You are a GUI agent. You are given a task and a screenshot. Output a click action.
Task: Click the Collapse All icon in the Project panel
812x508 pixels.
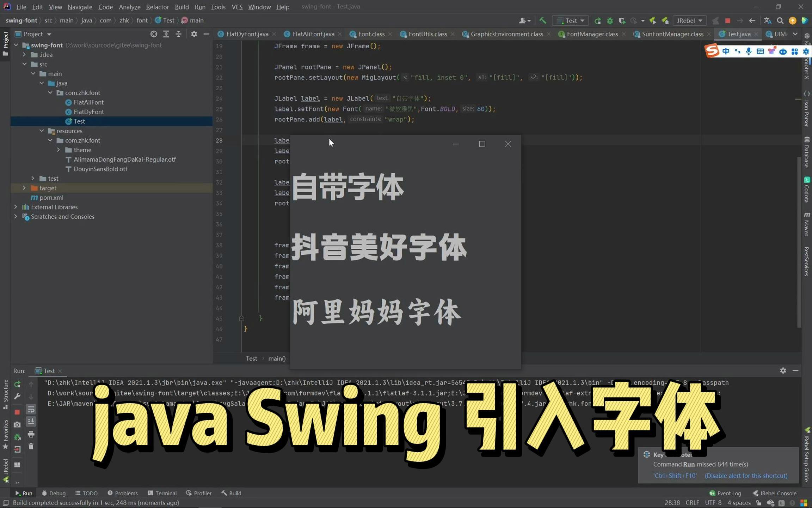pyautogui.click(x=178, y=34)
